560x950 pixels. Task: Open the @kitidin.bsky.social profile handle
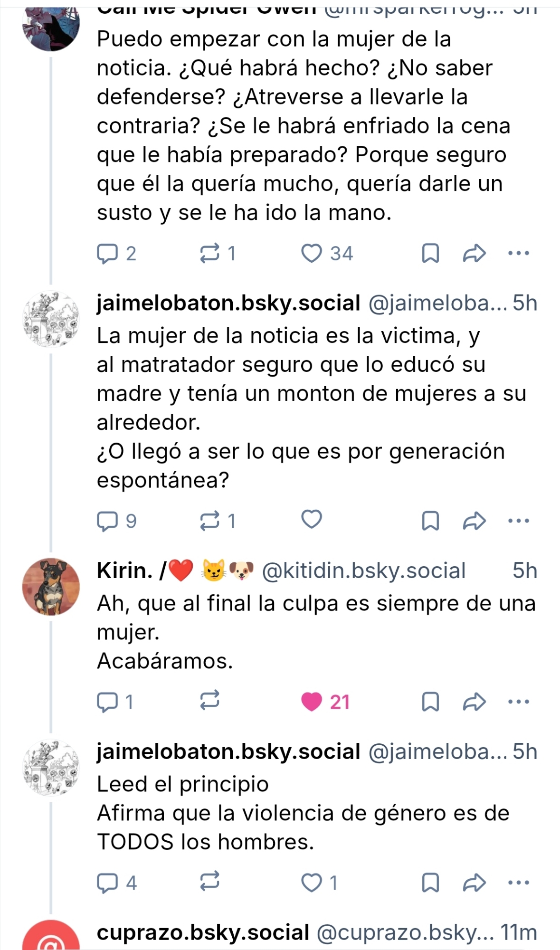(x=364, y=570)
